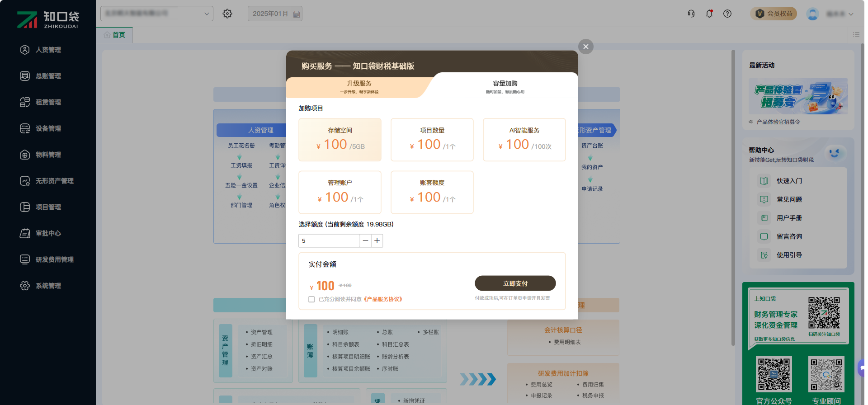Click the 专业顾问 QR code

pyautogui.click(x=826, y=374)
